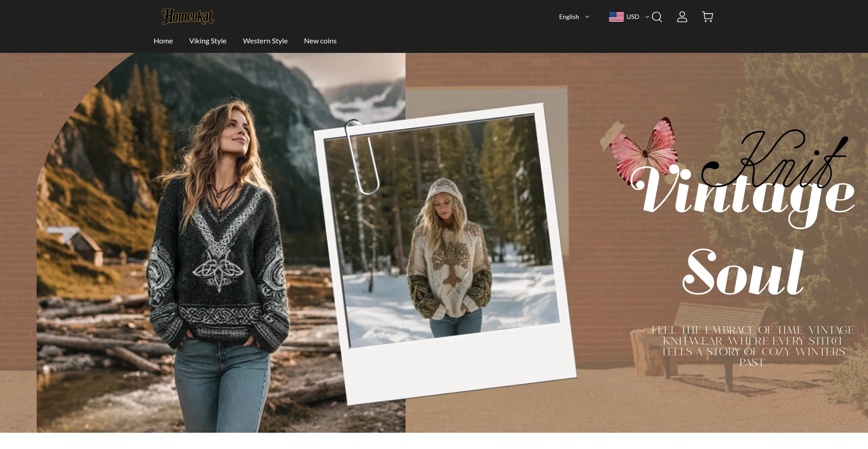Screen dimensions: 868x449
Task: Click the chevron next to English
Action: coord(587,17)
